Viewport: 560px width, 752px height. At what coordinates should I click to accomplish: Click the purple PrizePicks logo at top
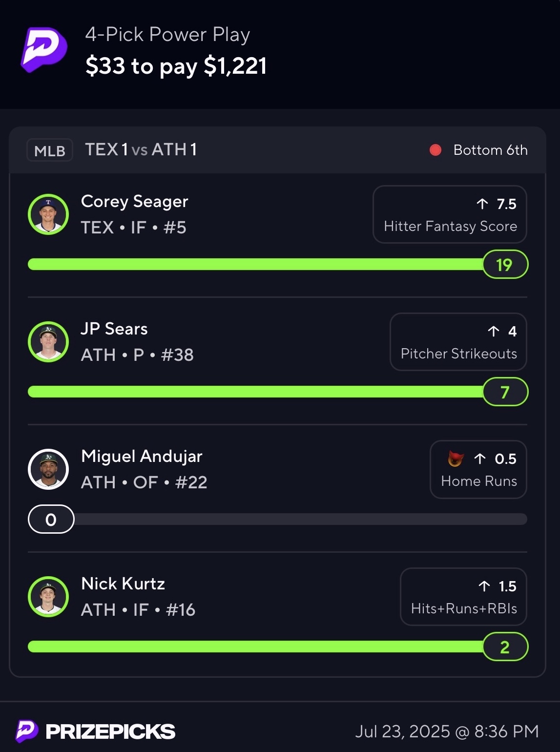44,50
